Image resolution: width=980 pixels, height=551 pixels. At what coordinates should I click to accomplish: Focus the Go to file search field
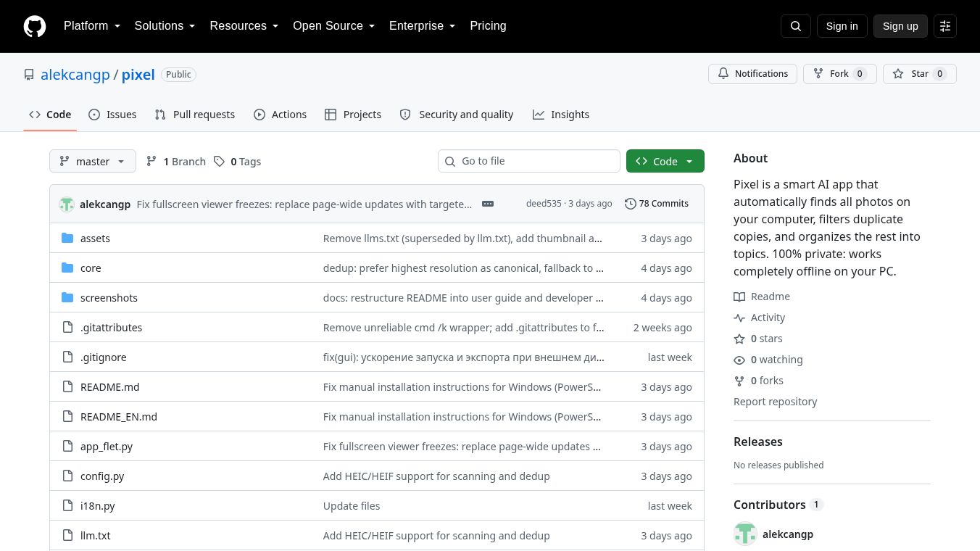[529, 161]
